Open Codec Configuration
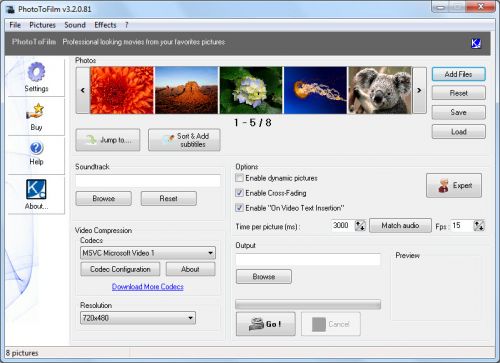This screenshot has height=363, width=500. tap(120, 269)
